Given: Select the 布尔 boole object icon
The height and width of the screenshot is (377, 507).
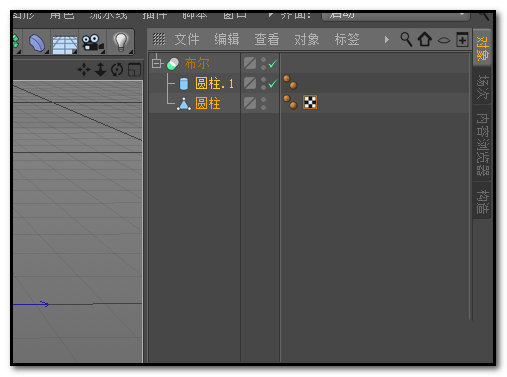Looking at the screenshot, I should tap(173, 64).
